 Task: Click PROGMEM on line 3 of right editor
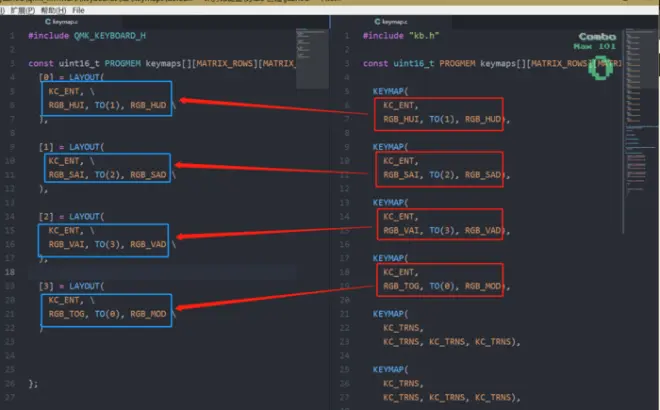[457, 64]
